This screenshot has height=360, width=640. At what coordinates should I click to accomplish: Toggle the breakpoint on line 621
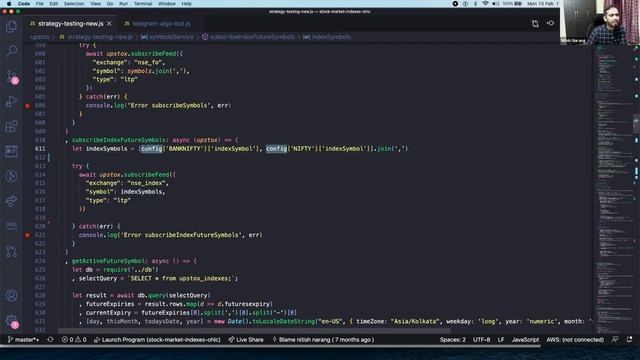pos(27,235)
